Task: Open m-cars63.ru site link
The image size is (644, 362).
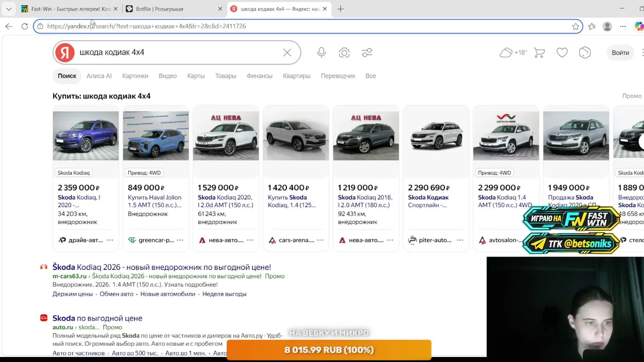Action: click(69, 276)
